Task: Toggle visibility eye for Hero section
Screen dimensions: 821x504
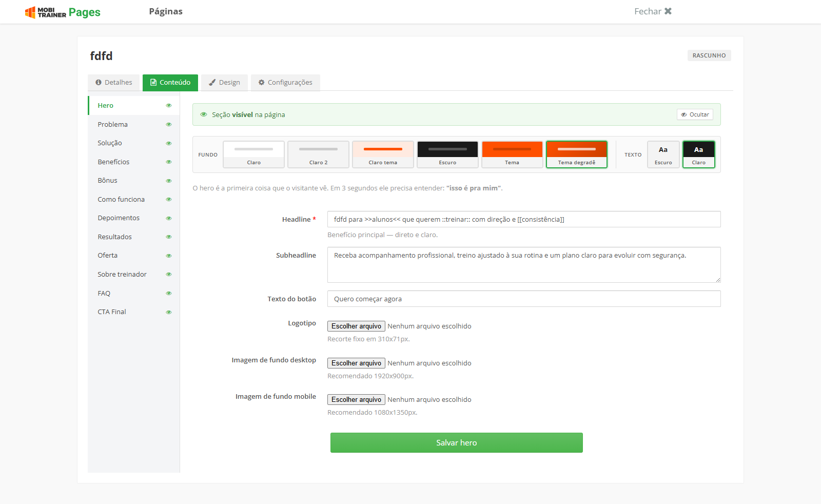Action: tap(169, 106)
